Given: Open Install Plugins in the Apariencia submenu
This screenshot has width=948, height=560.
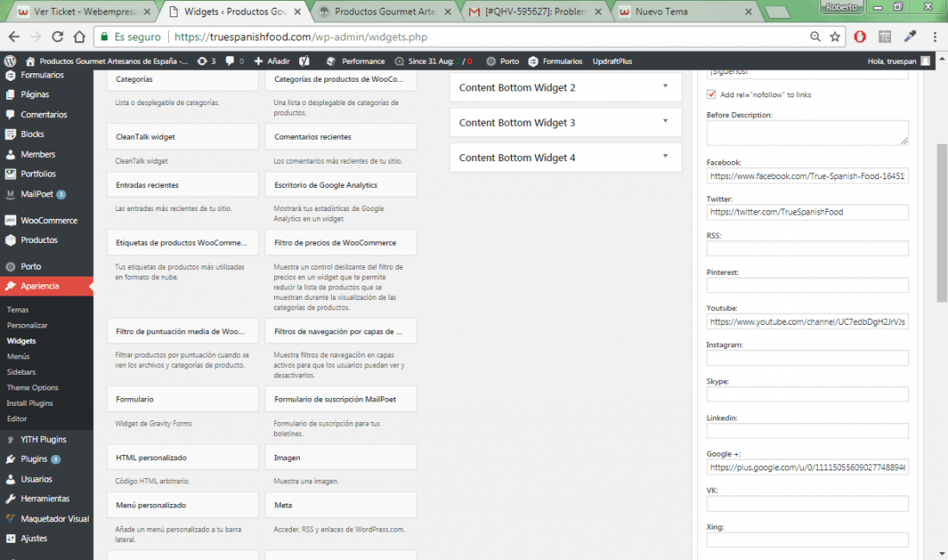Looking at the screenshot, I should click(29, 403).
